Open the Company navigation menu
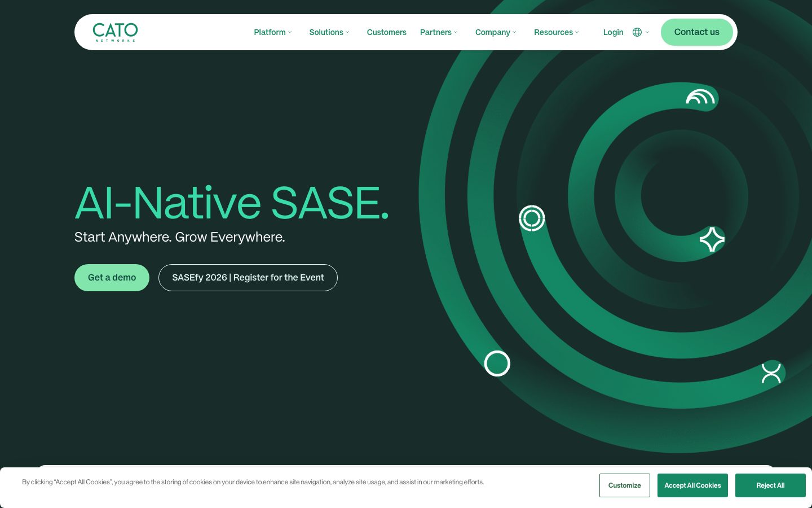This screenshot has height=508, width=812. coord(492,32)
